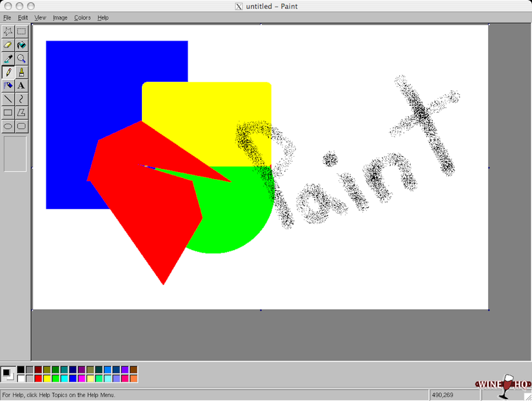Open the File menu

7,17
